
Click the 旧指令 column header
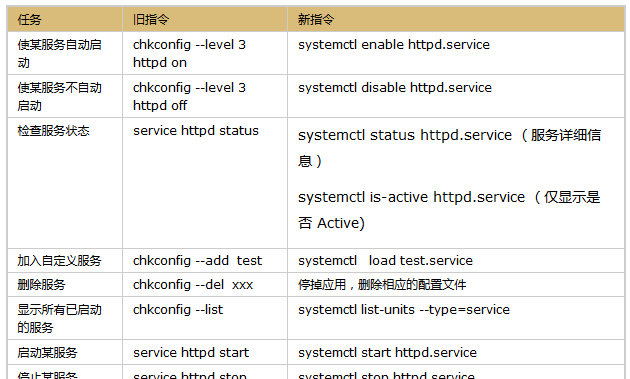pyautogui.click(x=205, y=19)
